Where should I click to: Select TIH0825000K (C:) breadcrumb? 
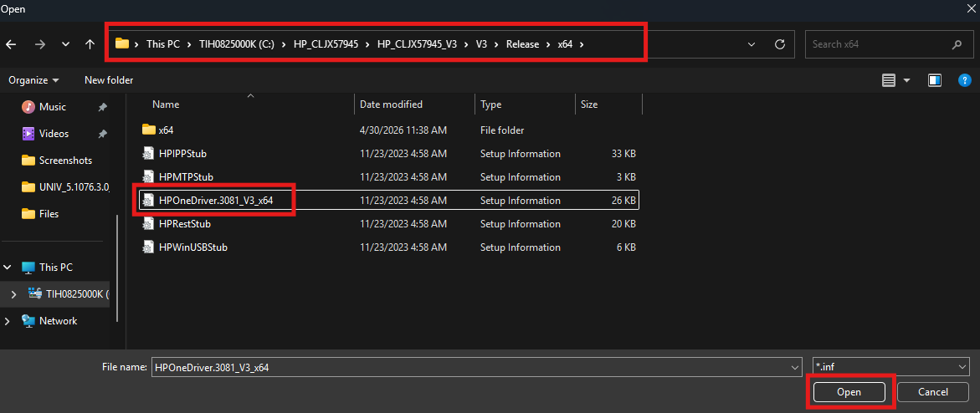coord(237,44)
